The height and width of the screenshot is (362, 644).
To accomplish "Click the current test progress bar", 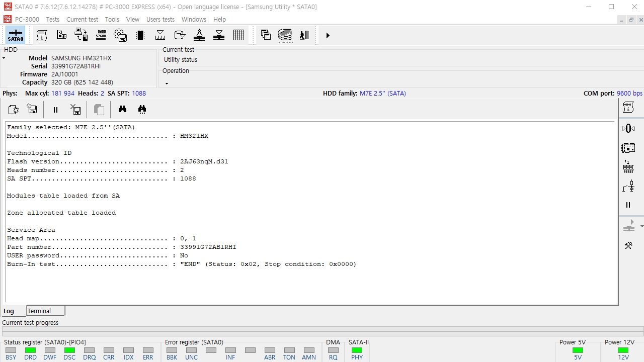I will pyautogui.click(x=323, y=331).
